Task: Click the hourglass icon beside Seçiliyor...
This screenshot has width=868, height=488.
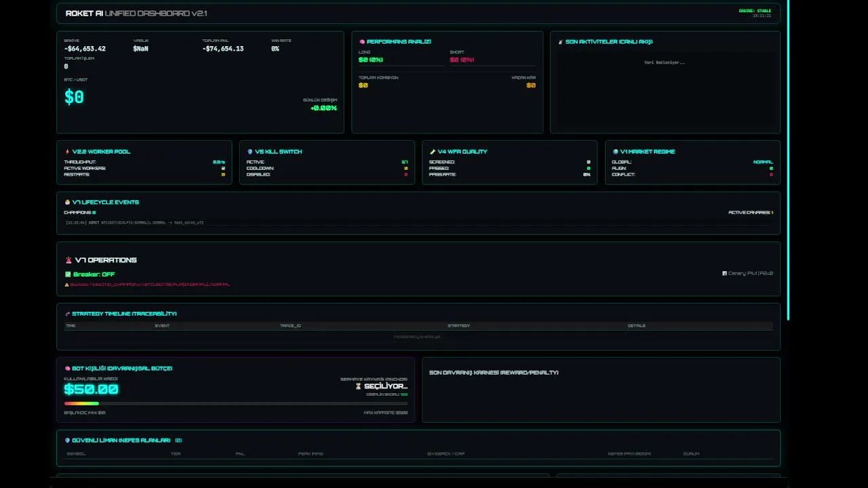Action: [359, 386]
